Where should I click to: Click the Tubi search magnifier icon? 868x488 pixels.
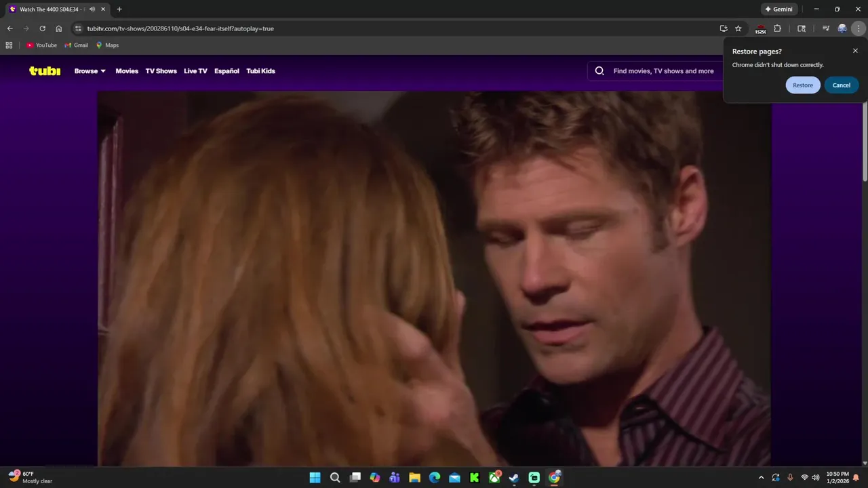[599, 71]
